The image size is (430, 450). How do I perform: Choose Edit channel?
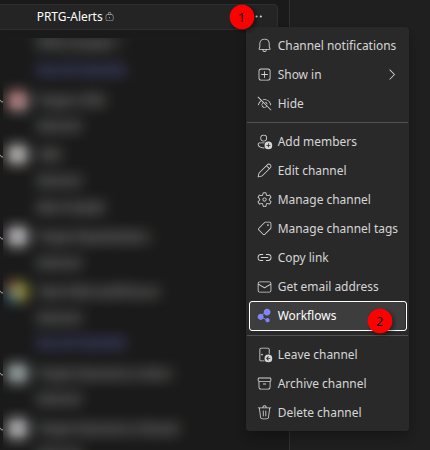pyautogui.click(x=327, y=171)
